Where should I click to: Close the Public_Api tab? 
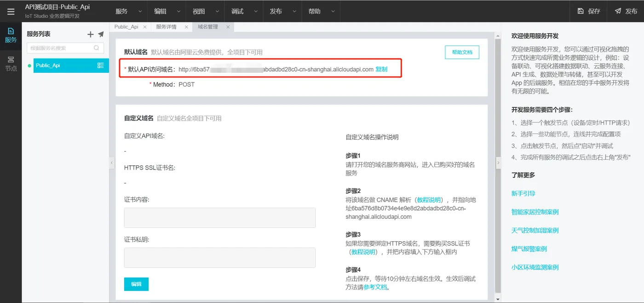tap(145, 27)
